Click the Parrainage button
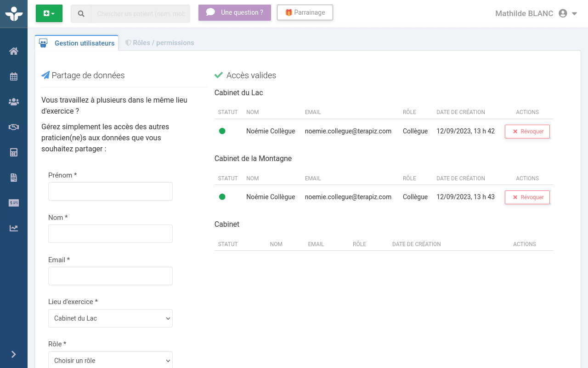This screenshot has width=588, height=368. 305,12
